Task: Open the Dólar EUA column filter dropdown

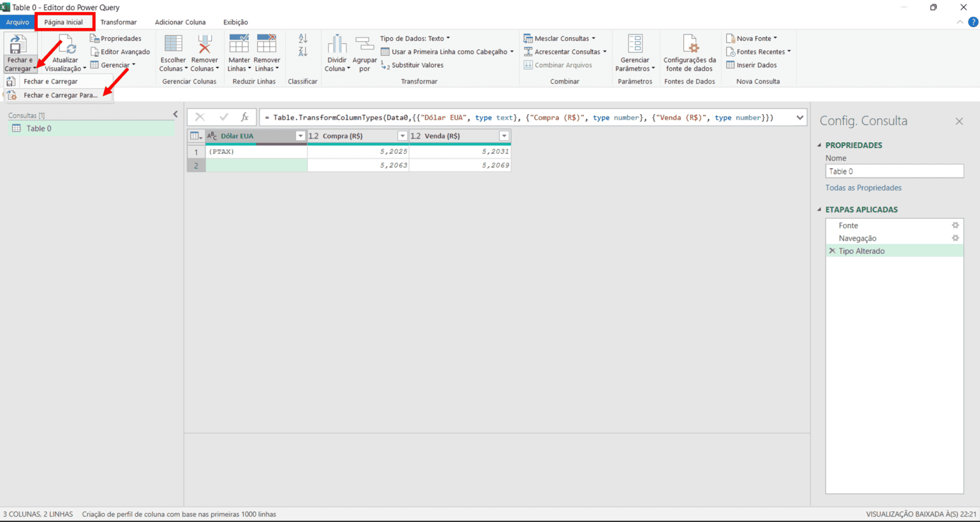Action: [300, 136]
